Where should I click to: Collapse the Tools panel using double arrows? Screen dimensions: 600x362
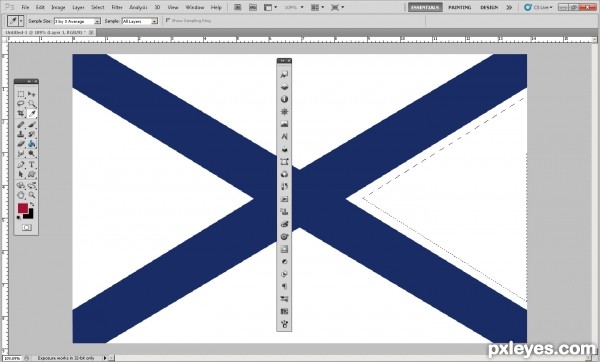[x=29, y=81]
